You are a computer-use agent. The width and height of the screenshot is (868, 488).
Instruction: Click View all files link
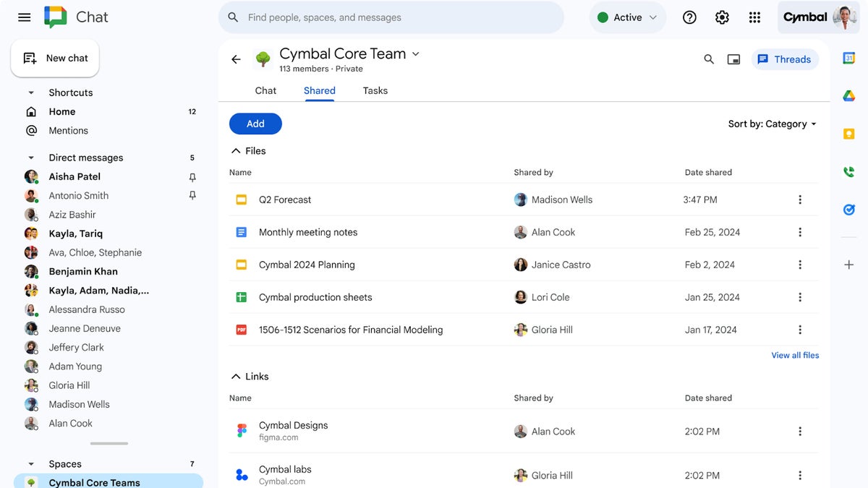click(x=795, y=355)
